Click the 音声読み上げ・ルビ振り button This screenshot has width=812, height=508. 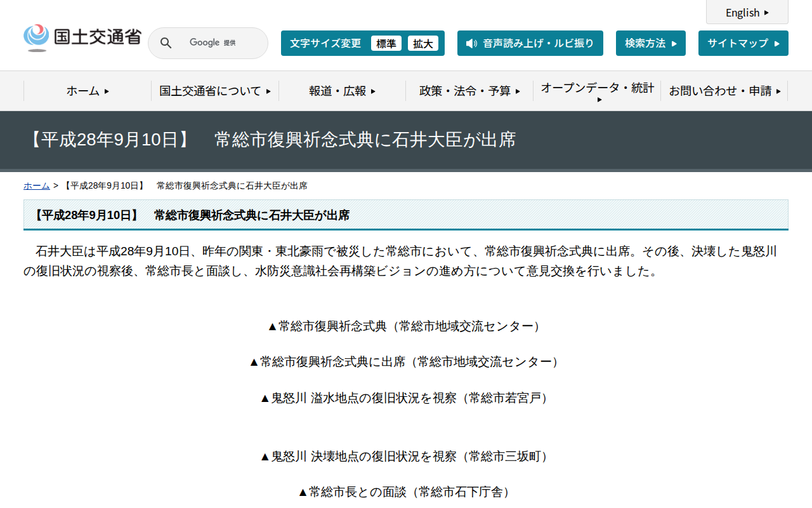coord(530,43)
